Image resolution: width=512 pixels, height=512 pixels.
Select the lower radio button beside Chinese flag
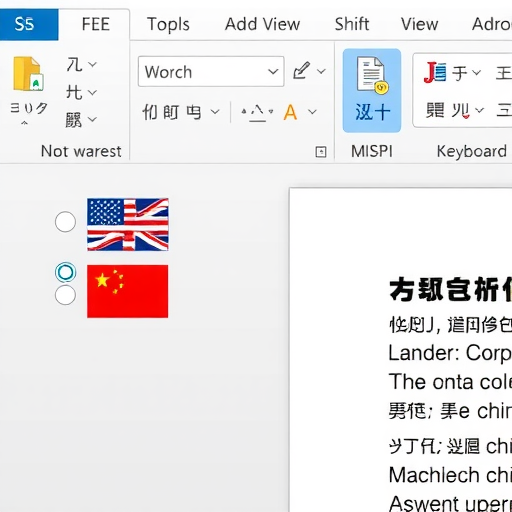(65, 295)
